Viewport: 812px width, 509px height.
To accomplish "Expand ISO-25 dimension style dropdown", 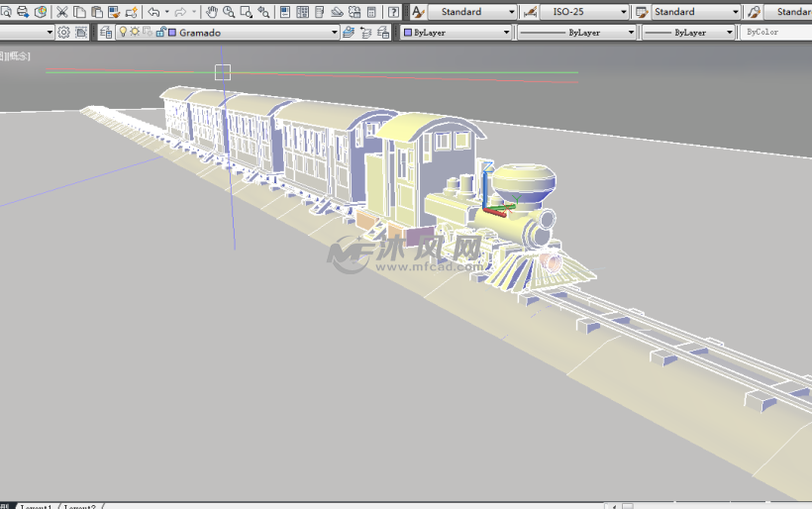I will pyautogui.click(x=624, y=12).
